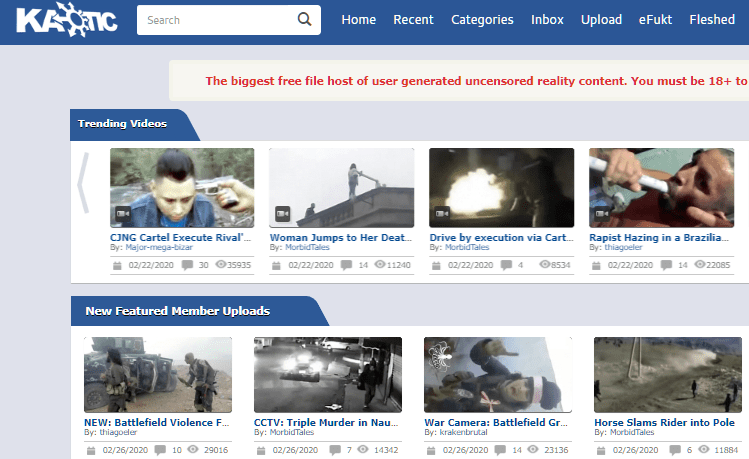Click eye views icon next to 23136
This screenshot has height=459, width=749.
pos(533,449)
